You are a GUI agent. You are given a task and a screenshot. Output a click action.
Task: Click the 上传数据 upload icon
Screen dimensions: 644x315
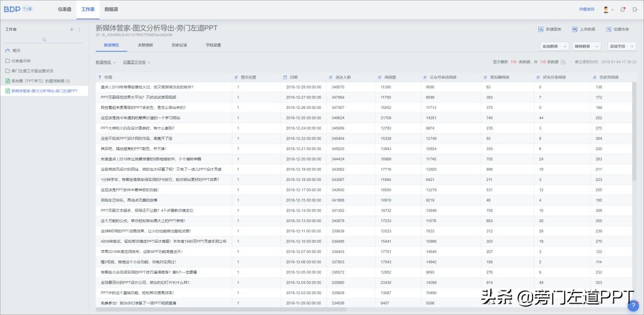575,30
